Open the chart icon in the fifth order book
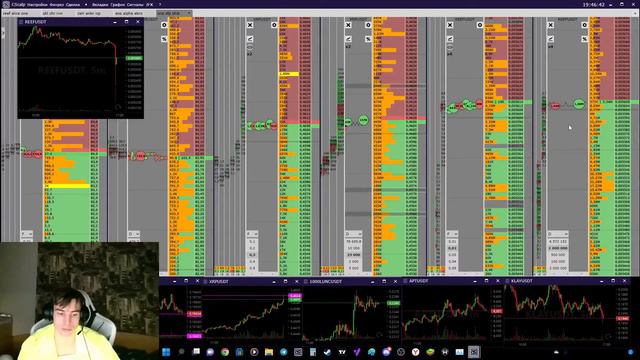The image size is (640, 360). (x=450, y=39)
